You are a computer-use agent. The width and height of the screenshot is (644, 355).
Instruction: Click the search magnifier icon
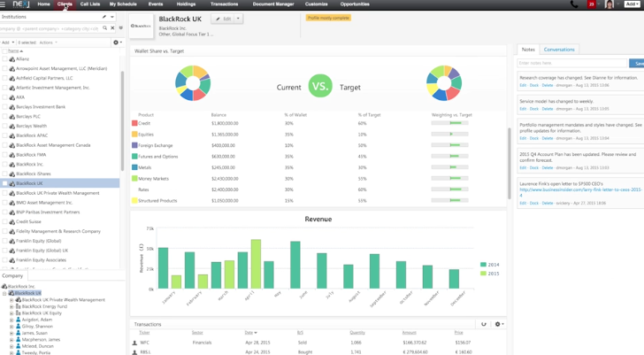pyautogui.click(x=105, y=28)
